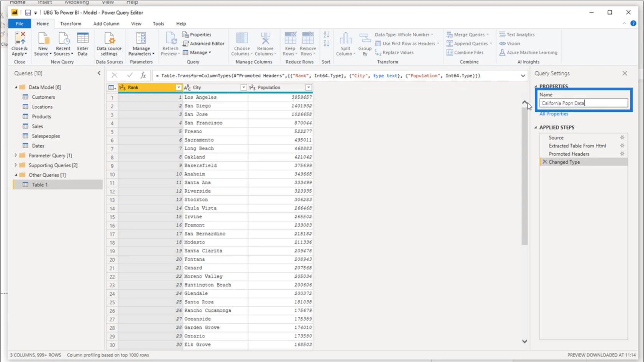The image size is (644, 362).
Task: Click the Choose Columns icon
Action: tap(242, 39)
